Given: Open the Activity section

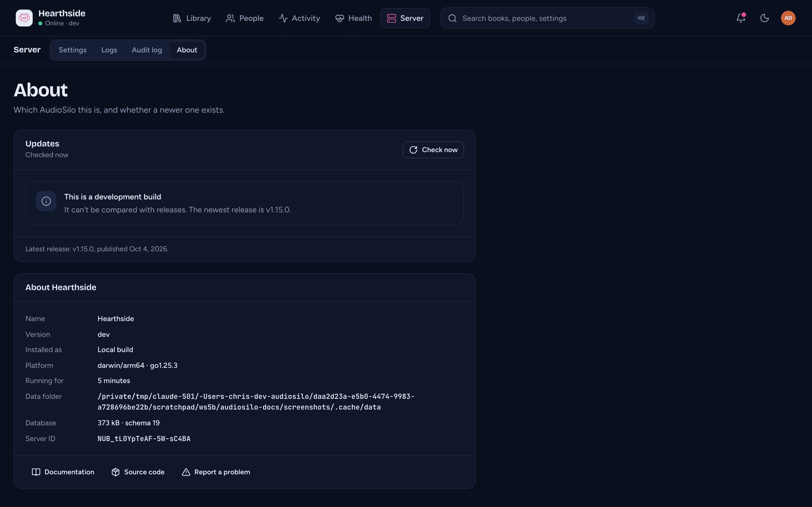Looking at the screenshot, I should [299, 18].
